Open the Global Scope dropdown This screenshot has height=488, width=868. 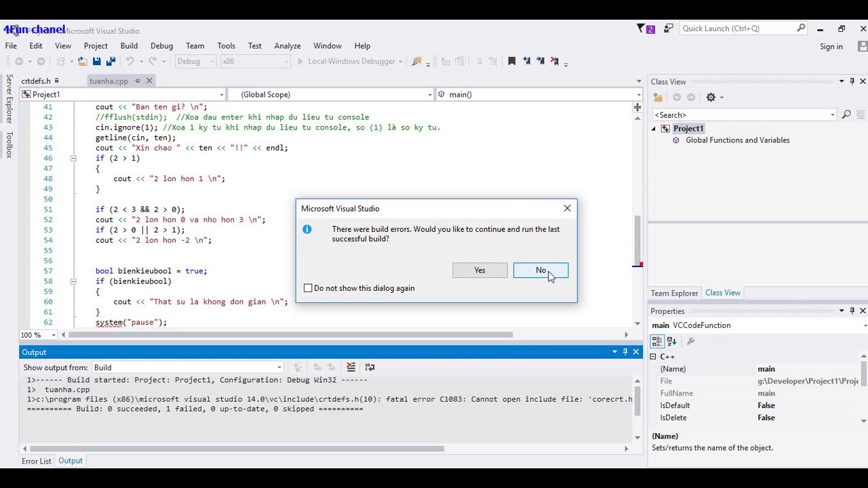[x=330, y=94]
